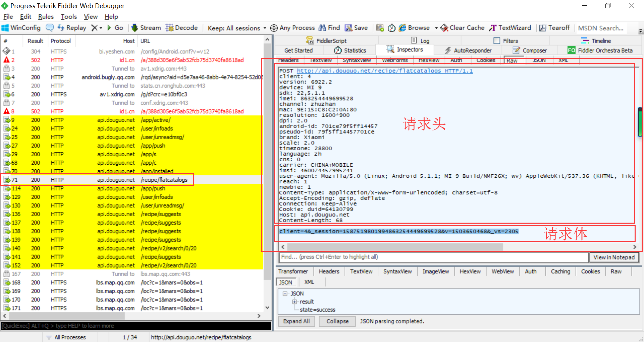Switch to the Log tab
The width and height of the screenshot is (644, 342).
click(420, 41)
